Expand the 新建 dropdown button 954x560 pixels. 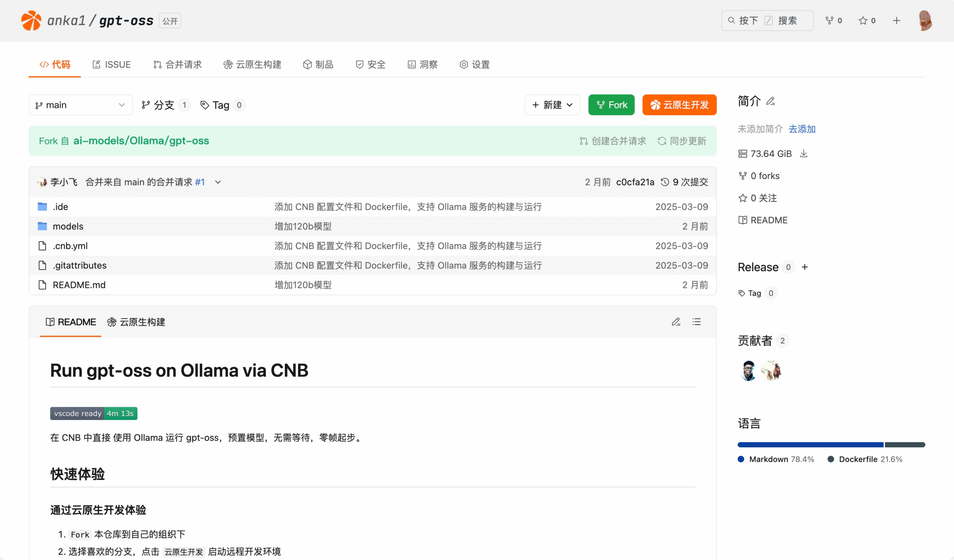[552, 105]
